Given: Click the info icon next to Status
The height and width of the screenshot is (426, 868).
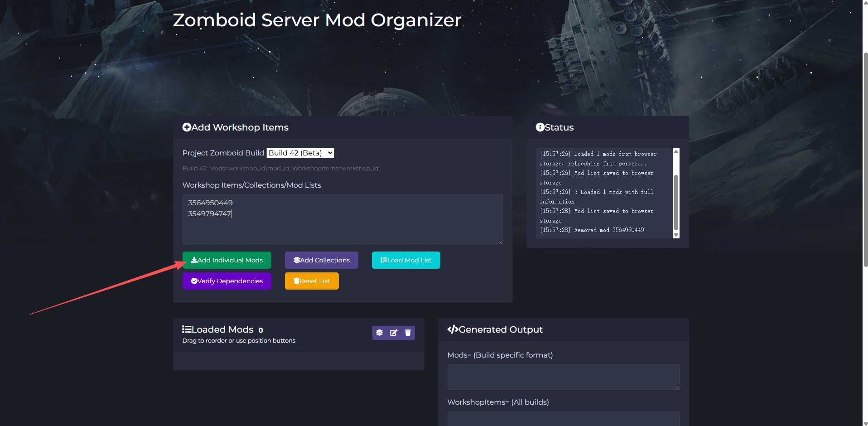Looking at the screenshot, I should (540, 127).
